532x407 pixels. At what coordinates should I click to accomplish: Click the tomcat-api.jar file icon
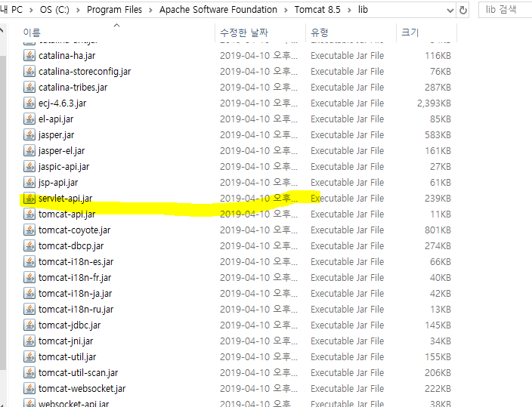click(x=29, y=214)
